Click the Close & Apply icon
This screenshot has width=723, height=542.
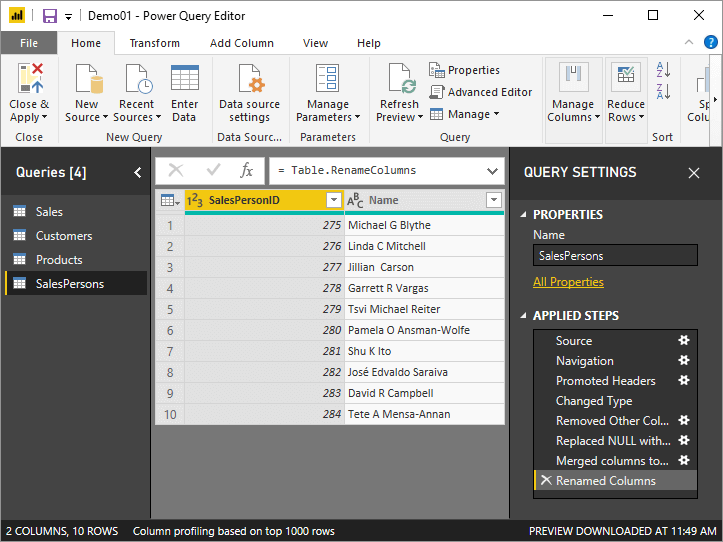pos(30,78)
